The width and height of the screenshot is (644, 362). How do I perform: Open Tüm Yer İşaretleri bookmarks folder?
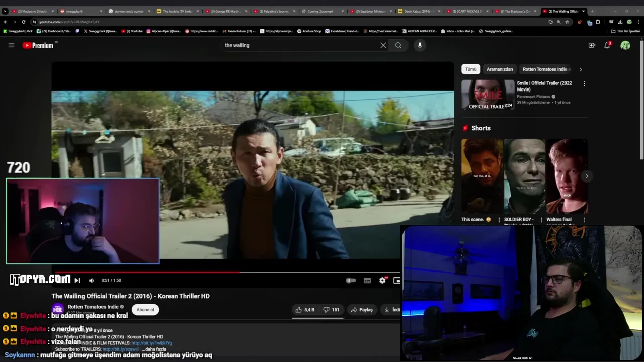[626, 31]
